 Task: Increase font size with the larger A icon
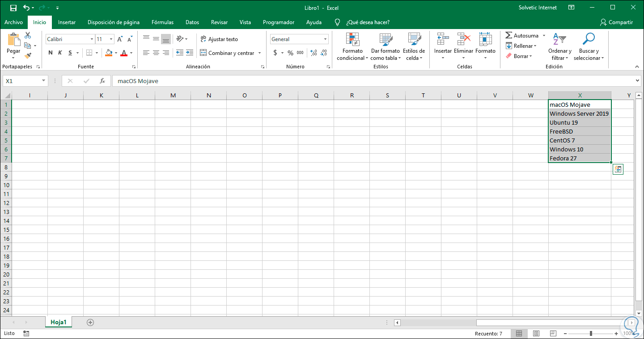point(120,39)
